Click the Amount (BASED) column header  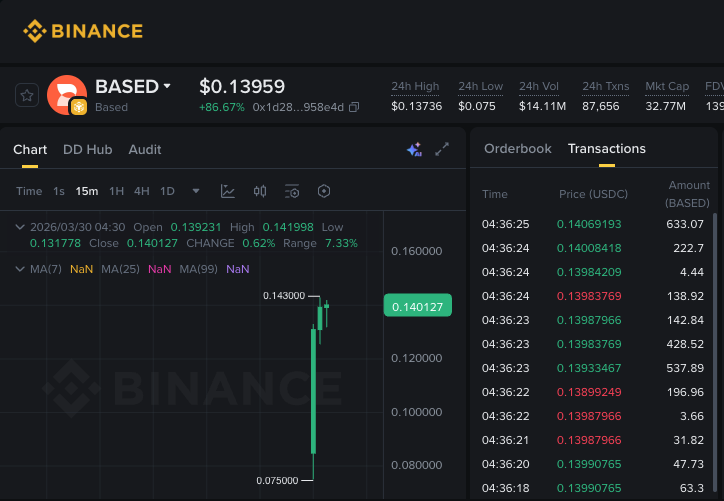687,194
